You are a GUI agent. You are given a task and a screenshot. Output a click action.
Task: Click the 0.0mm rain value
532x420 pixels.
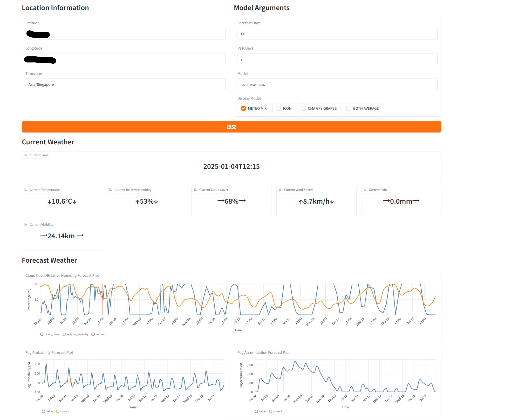pyautogui.click(x=401, y=201)
